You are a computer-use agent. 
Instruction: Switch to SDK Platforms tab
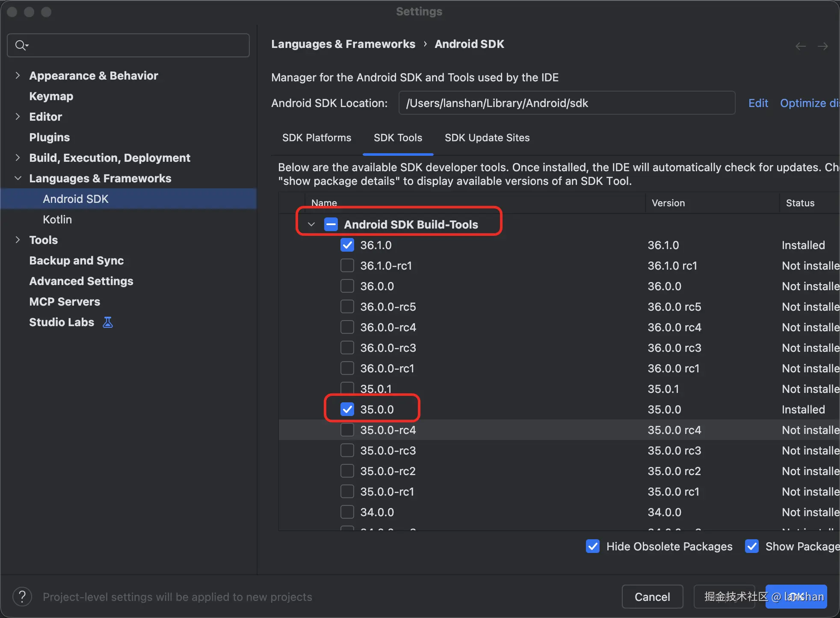[316, 138]
